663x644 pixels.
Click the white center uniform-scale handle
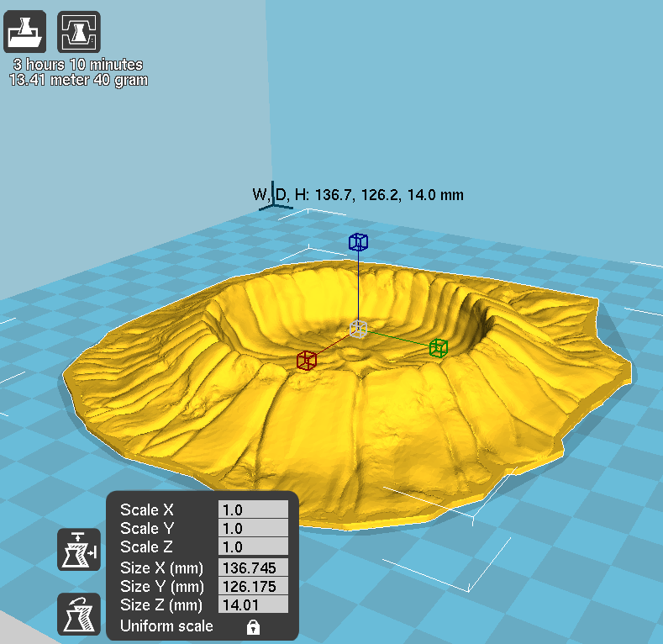pyautogui.click(x=359, y=330)
